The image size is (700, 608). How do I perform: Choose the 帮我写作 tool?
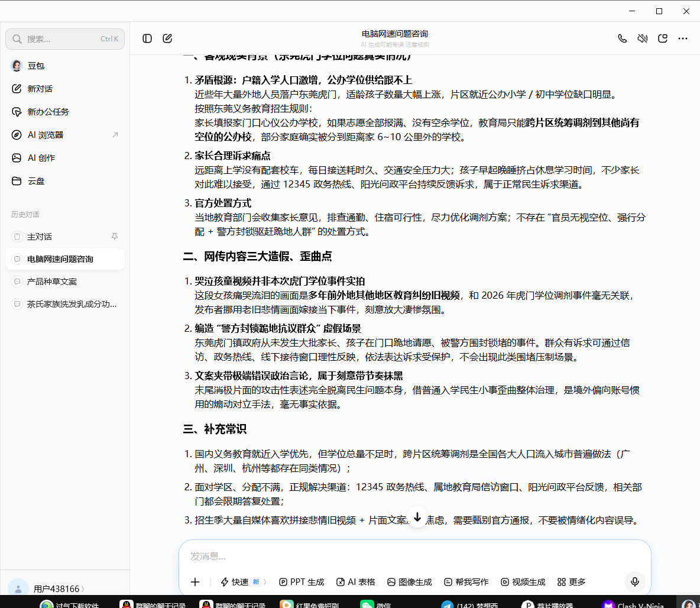466,581
